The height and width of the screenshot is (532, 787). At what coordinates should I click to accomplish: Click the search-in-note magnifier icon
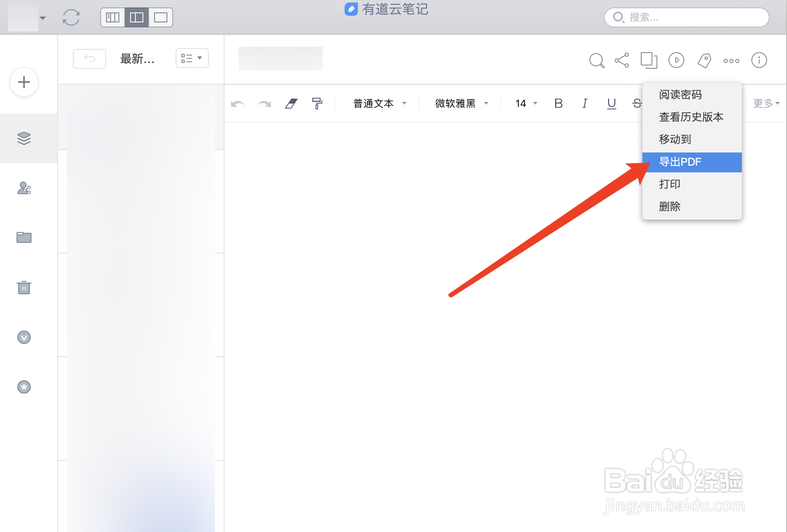pos(596,60)
